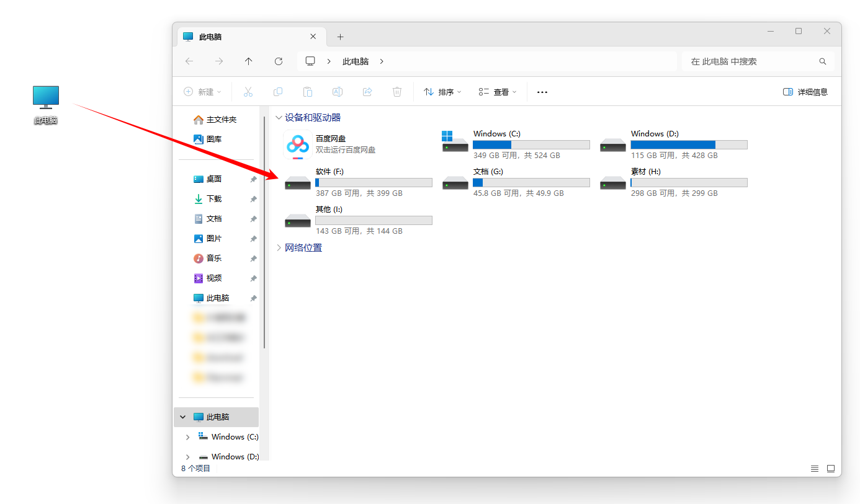
Task: Click the cut scissors icon
Action: point(248,92)
